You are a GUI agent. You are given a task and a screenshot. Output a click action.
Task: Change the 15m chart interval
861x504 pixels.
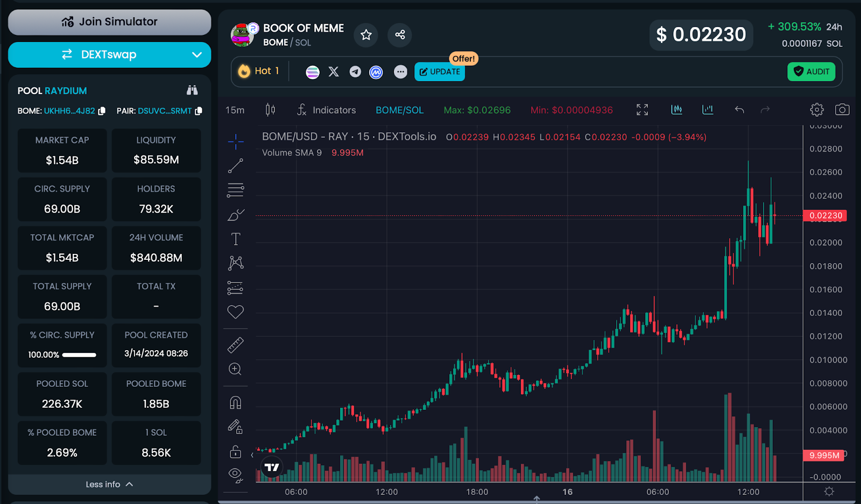(235, 110)
